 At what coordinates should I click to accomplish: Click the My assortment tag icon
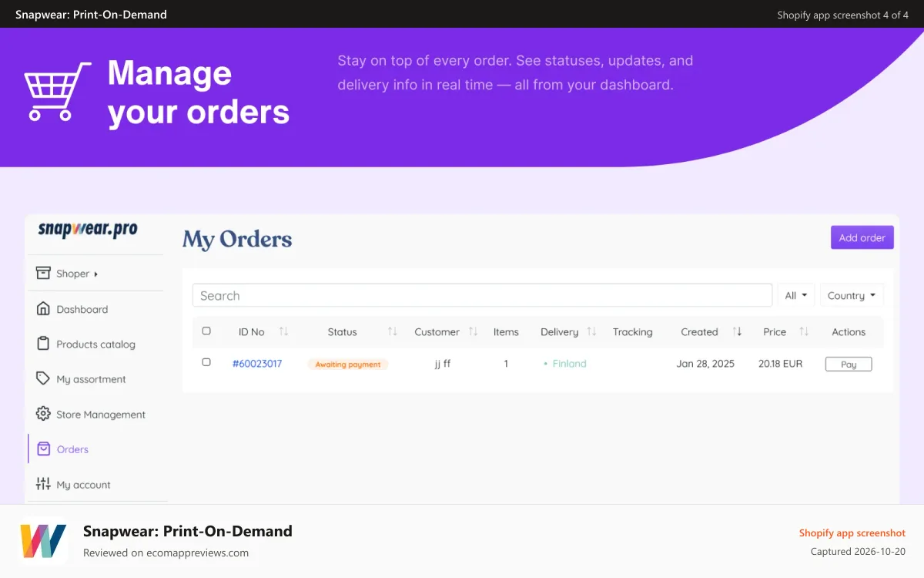click(43, 378)
